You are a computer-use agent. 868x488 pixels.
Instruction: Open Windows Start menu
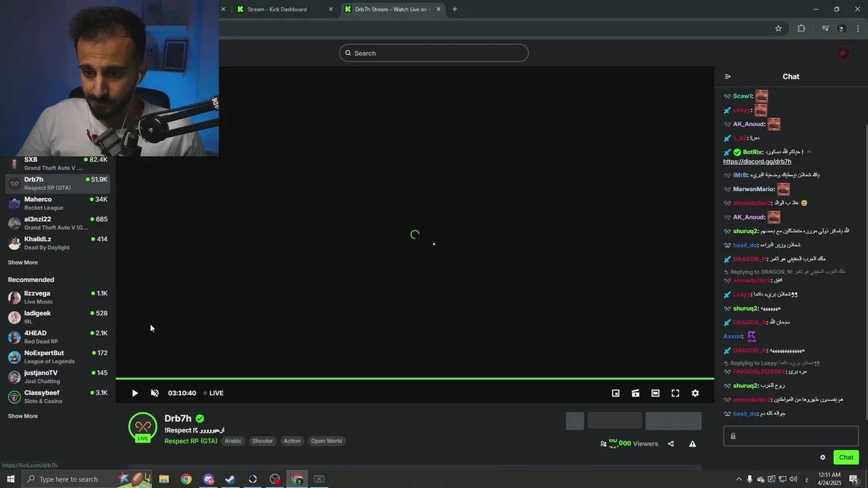[11, 479]
